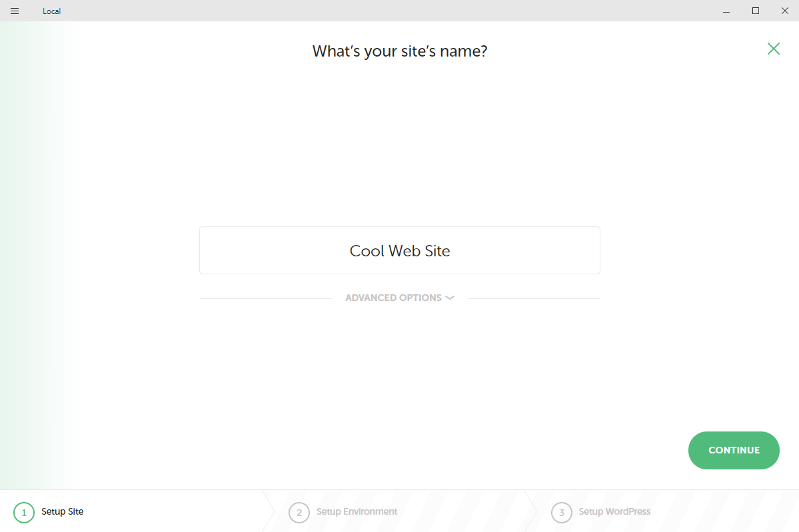Screen dimensions: 799x532
Task: Click the step 3 circle icon
Action: [x=562, y=512]
